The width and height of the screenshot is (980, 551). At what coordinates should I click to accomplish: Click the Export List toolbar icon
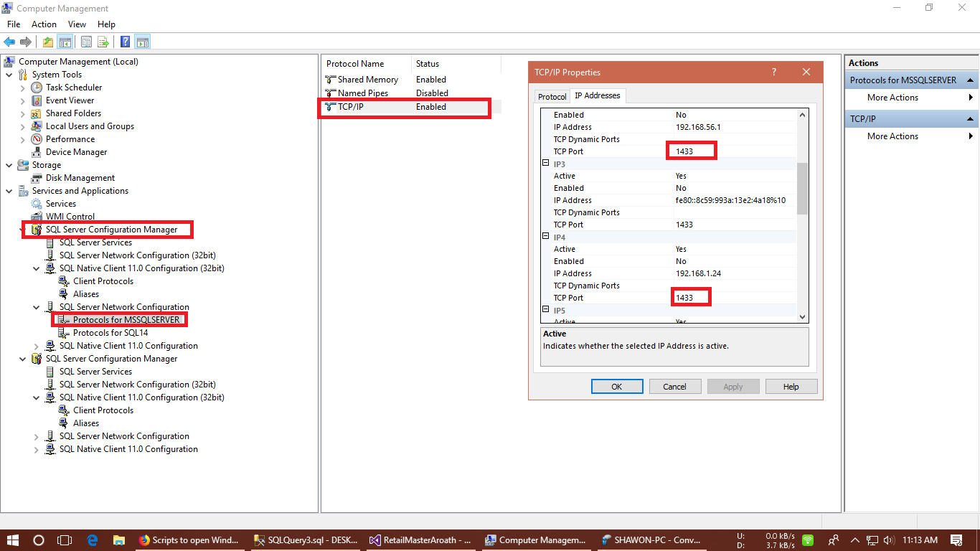103,42
